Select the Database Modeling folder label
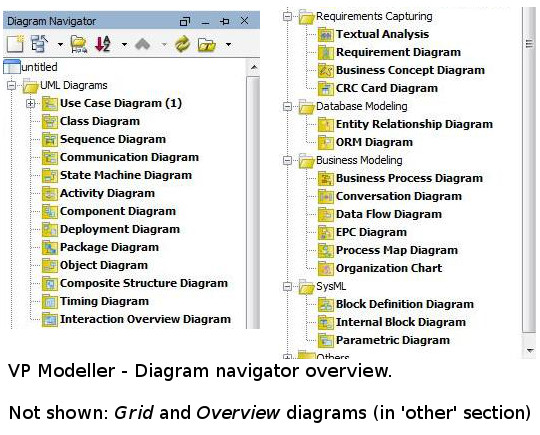The image size is (540, 435). pyautogui.click(x=362, y=106)
